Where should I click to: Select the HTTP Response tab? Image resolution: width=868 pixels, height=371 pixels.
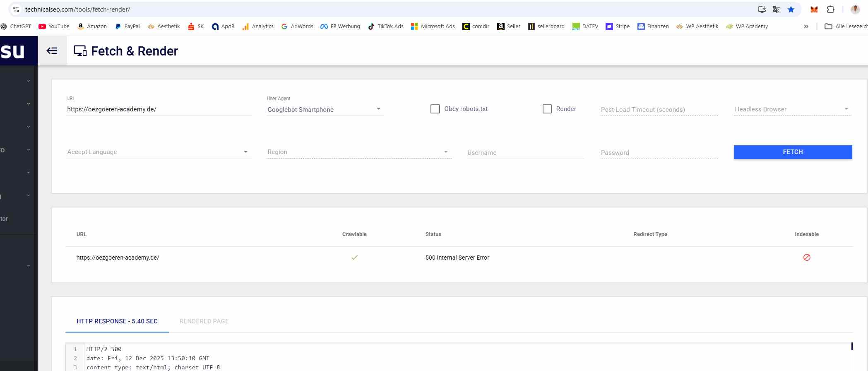[x=117, y=321]
